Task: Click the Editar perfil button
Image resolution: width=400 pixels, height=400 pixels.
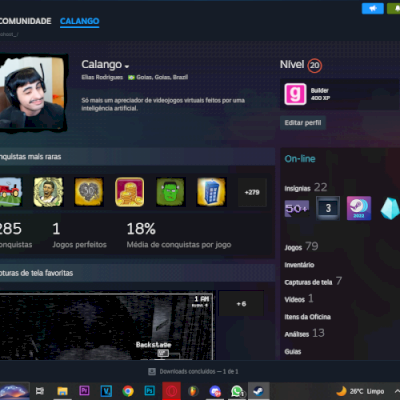Action: pyautogui.click(x=303, y=123)
